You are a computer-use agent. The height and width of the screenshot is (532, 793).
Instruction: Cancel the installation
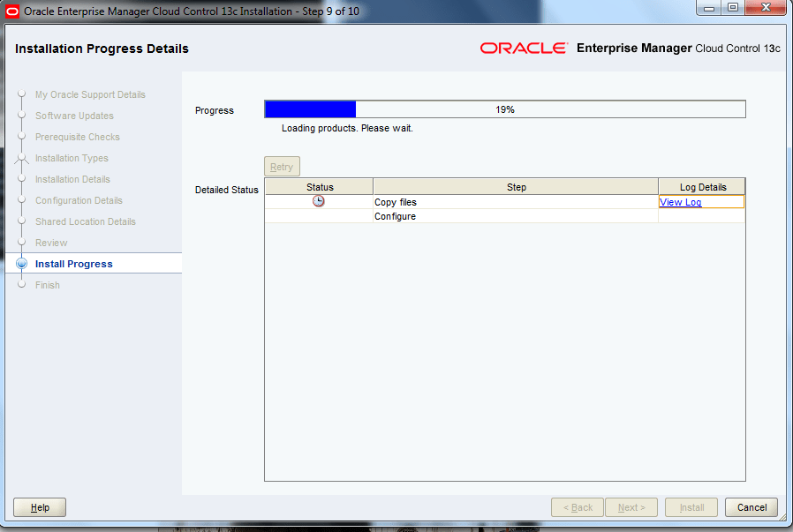click(x=751, y=507)
